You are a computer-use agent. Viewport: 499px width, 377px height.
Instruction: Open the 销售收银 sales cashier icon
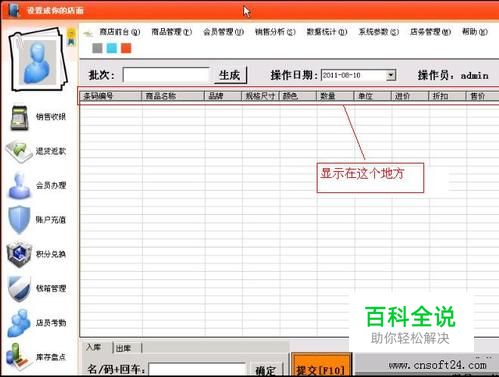tap(20, 117)
